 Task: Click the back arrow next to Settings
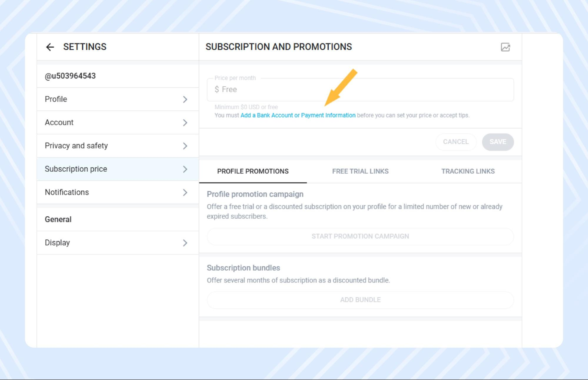pyautogui.click(x=50, y=47)
